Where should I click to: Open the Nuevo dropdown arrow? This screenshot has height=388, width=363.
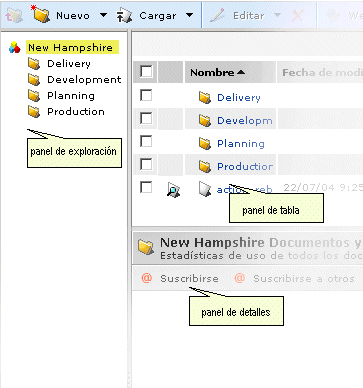click(x=104, y=15)
